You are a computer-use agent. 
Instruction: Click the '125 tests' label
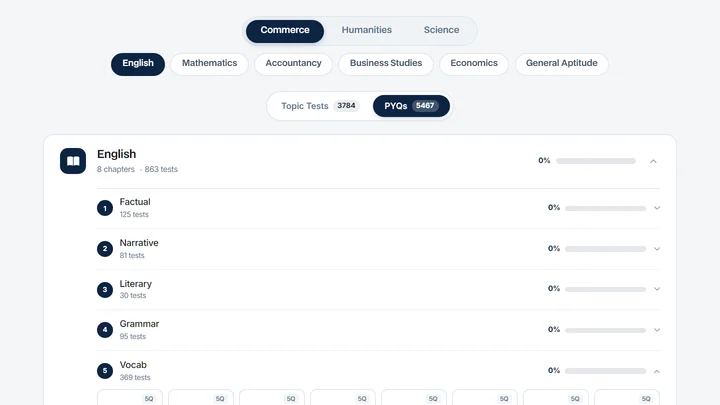[x=134, y=214]
